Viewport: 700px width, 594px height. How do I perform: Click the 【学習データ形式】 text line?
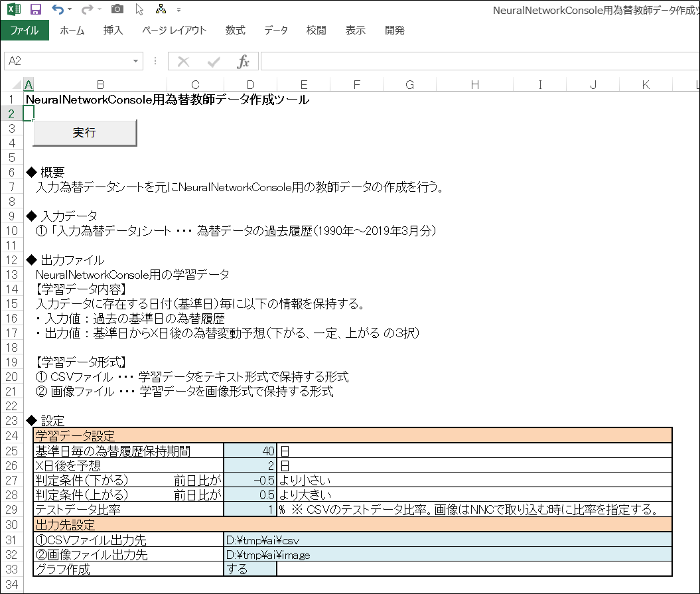(x=81, y=362)
